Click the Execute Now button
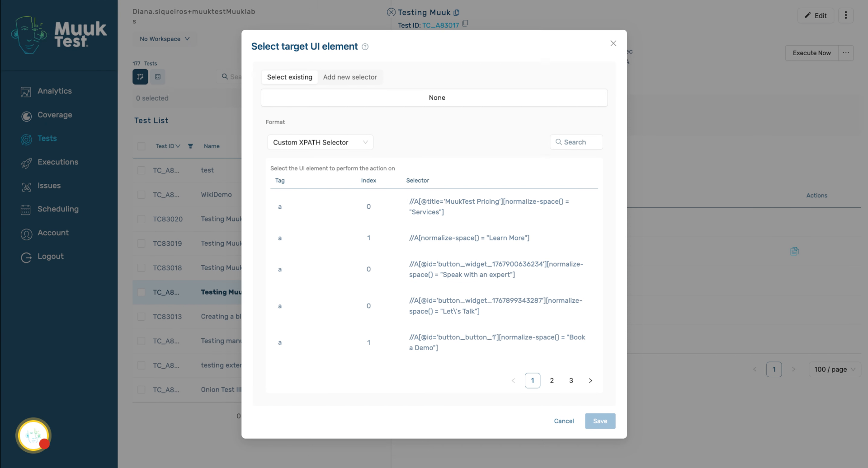868x468 pixels. pos(811,53)
